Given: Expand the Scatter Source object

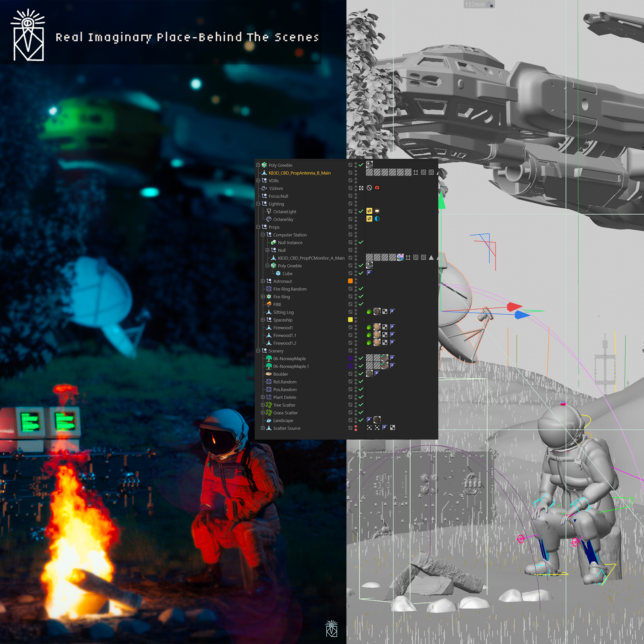Looking at the screenshot, I should tap(263, 428).
